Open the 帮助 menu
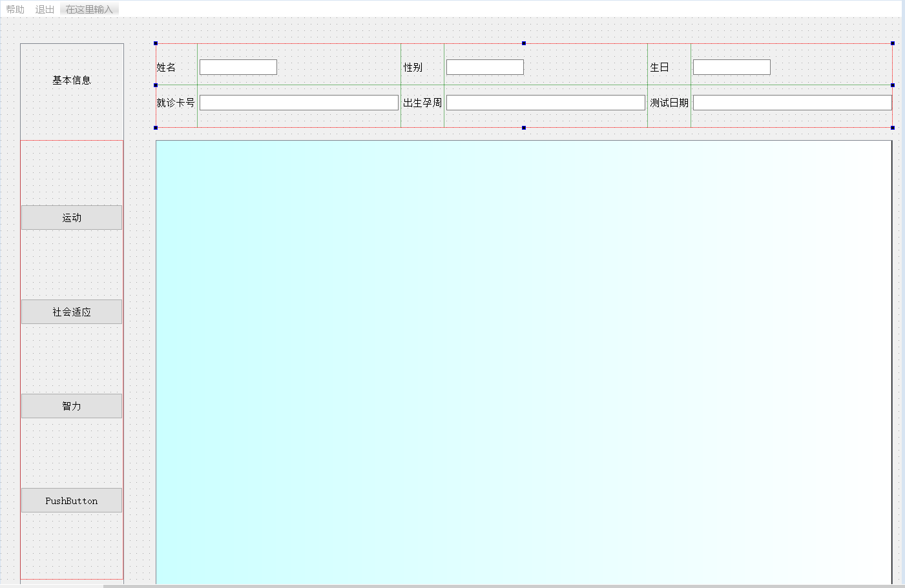This screenshot has height=588, width=905. click(x=16, y=9)
